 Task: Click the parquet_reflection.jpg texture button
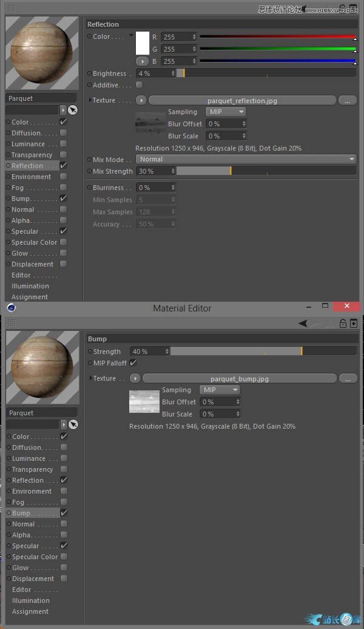(242, 100)
